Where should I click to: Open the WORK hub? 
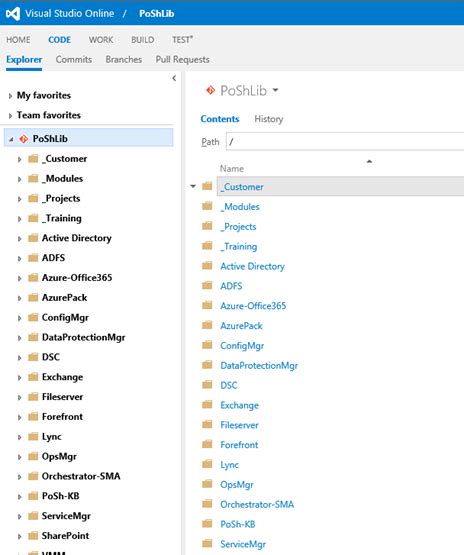click(x=101, y=40)
